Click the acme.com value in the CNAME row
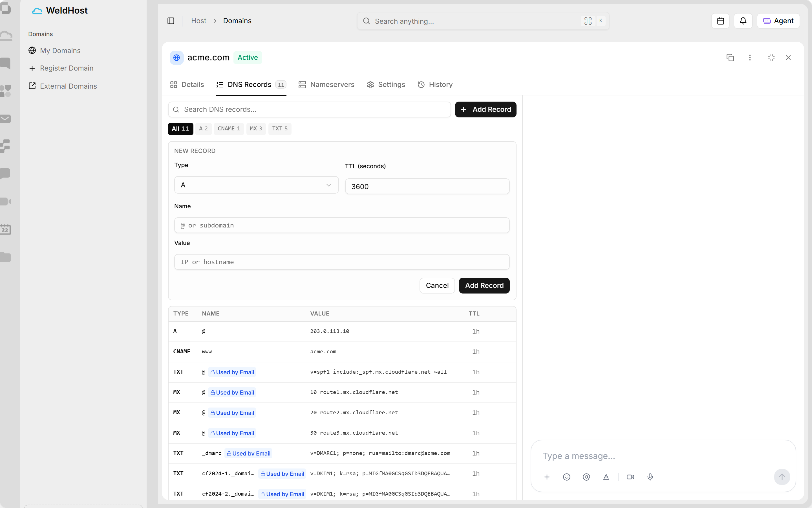 point(323,352)
